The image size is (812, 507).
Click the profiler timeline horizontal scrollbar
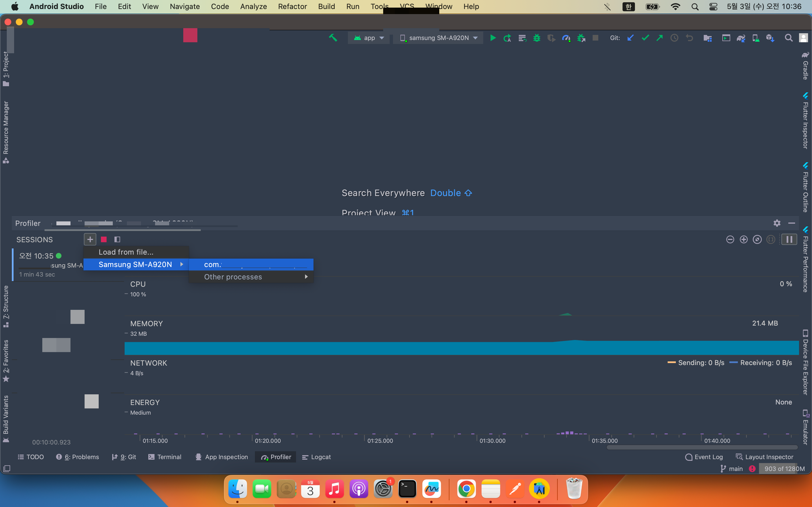click(702, 447)
